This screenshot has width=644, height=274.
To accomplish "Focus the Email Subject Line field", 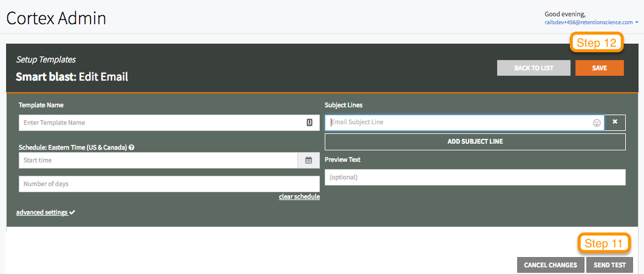I will click(464, 122).
